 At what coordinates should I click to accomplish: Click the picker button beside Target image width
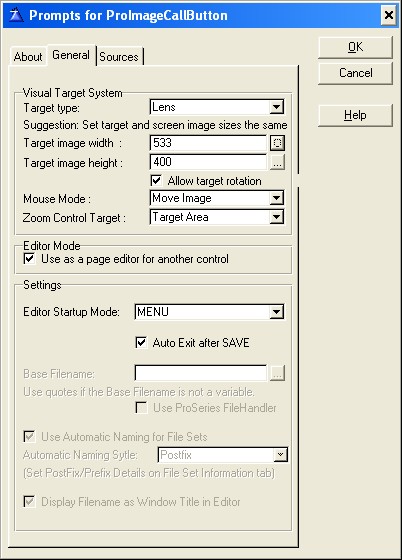pos(277,143)
